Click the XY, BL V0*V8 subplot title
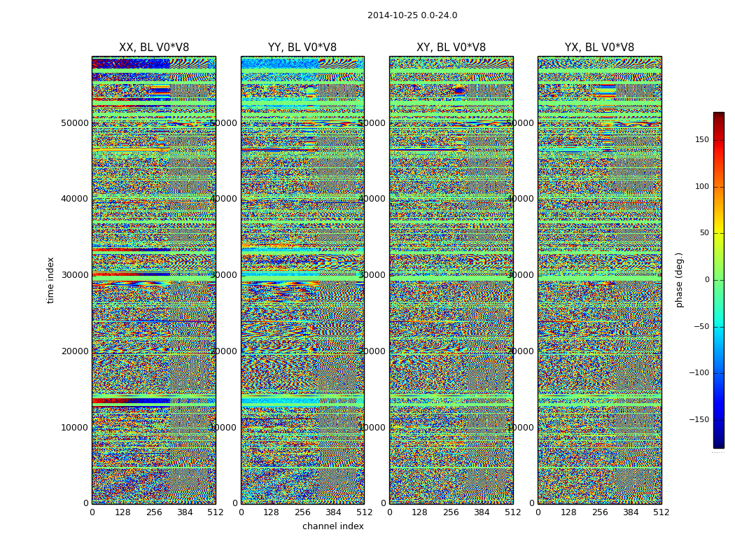 tap(451, 48)
